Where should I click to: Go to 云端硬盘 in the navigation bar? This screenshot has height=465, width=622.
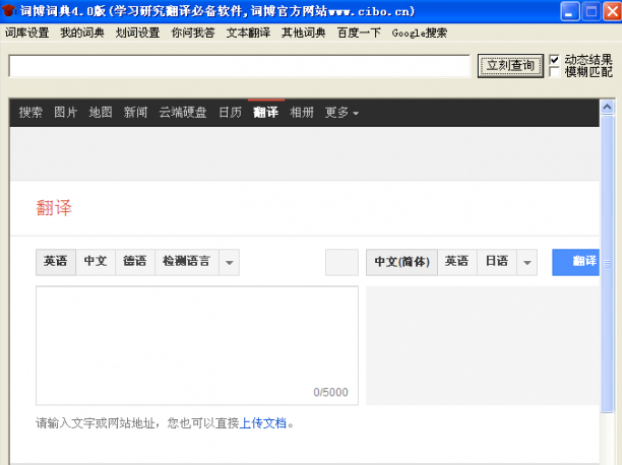click(183, 113)
